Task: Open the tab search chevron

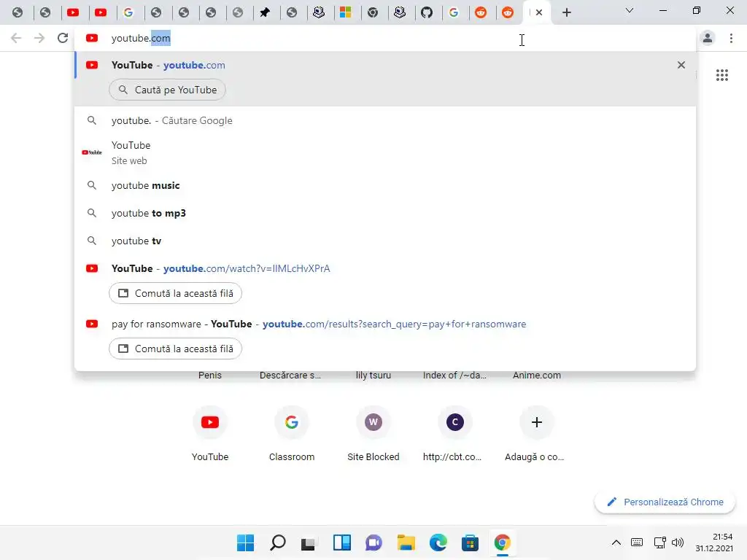Action: coord(630,10)
